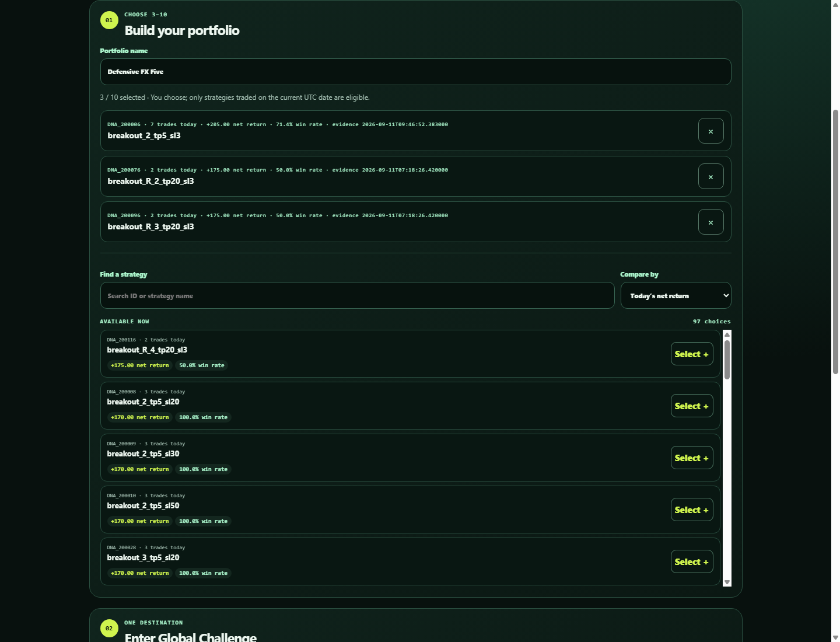Click the ONE DESTINATION label
This screenshot has height=642, width=840.
tap(153, 623)
